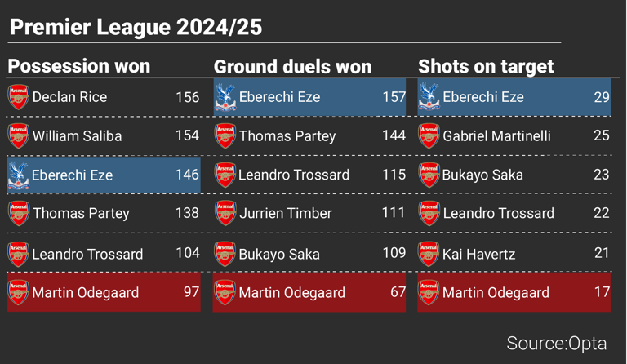Click the Source:Opta credit text
Image resolution: width=627 pixels, height=364 pixels.
pos(555,342)
